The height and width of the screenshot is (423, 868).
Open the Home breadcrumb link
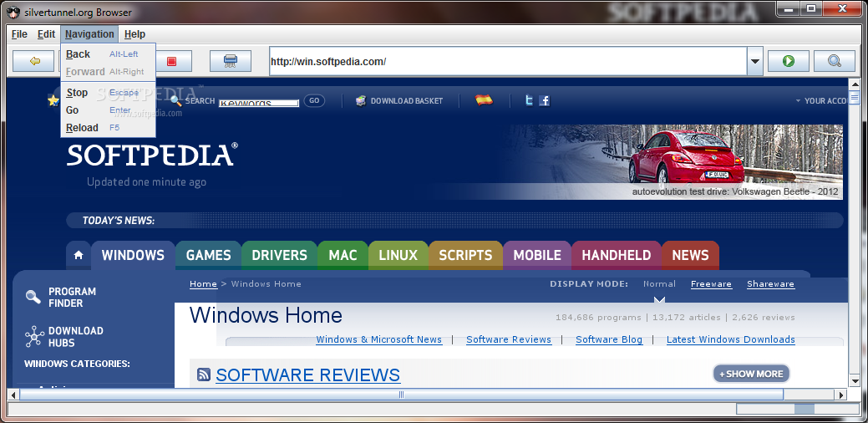[203, 284]
